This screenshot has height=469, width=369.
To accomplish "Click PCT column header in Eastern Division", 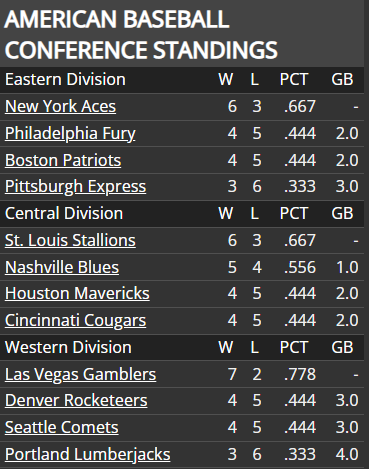I will [x=294, y=80].
